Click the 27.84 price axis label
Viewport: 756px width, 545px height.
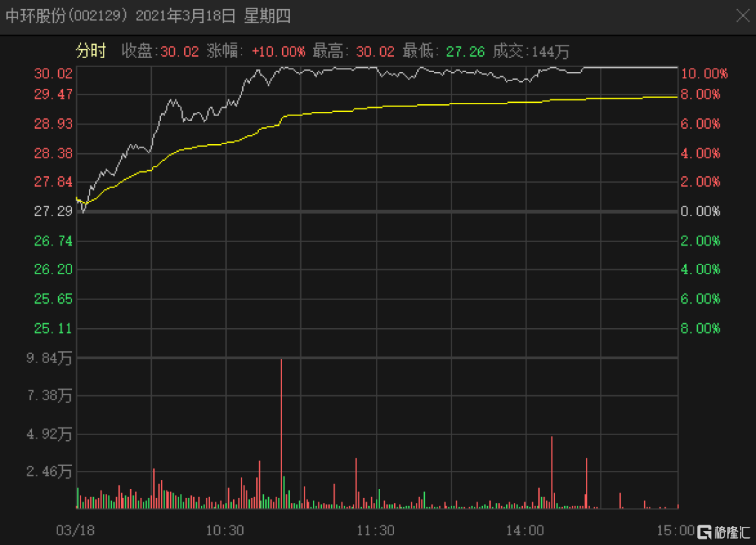[53, 182]
